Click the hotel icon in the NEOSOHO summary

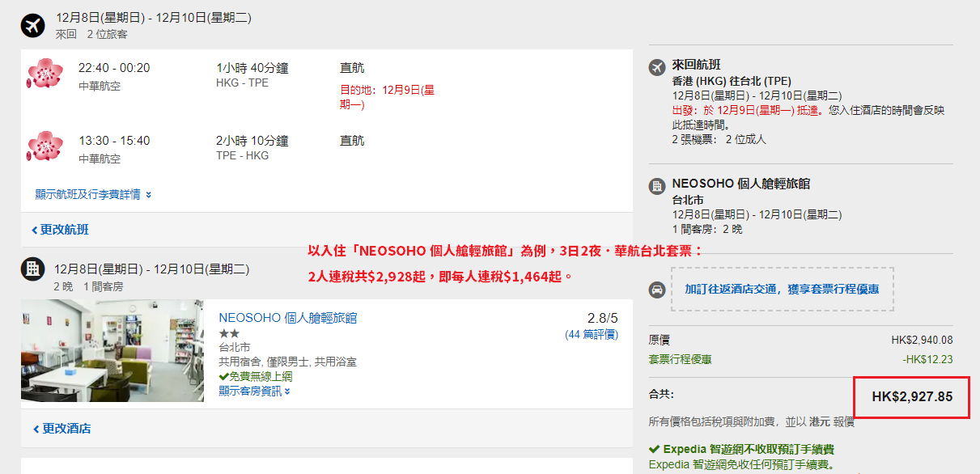click(x=657, y=186)
